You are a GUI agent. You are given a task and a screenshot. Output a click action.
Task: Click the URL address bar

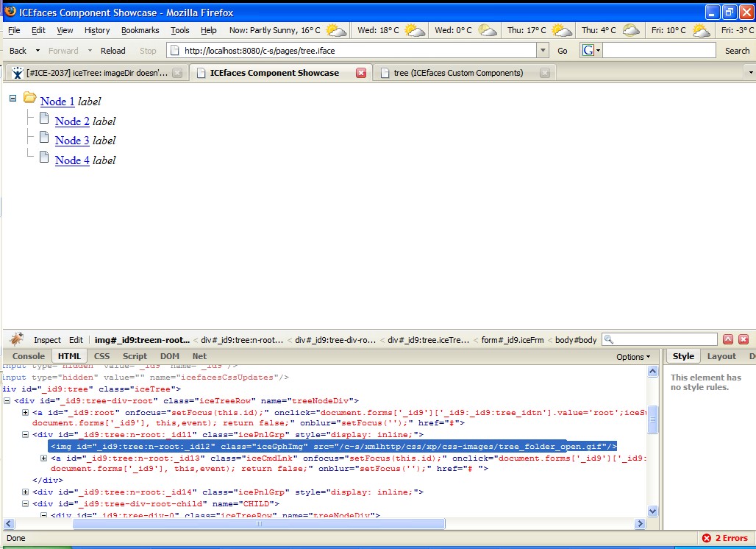tap(351, 50)
